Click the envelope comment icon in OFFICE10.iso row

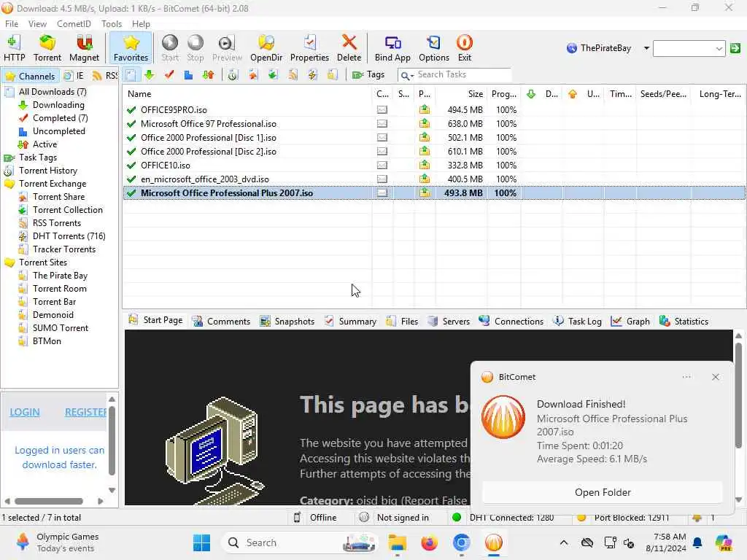coord(382,166)
